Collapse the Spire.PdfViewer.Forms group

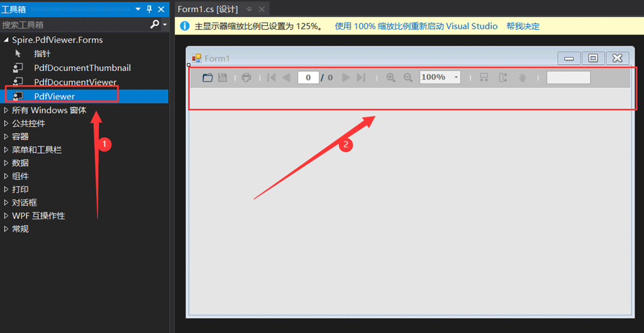(x=7, y=40)
